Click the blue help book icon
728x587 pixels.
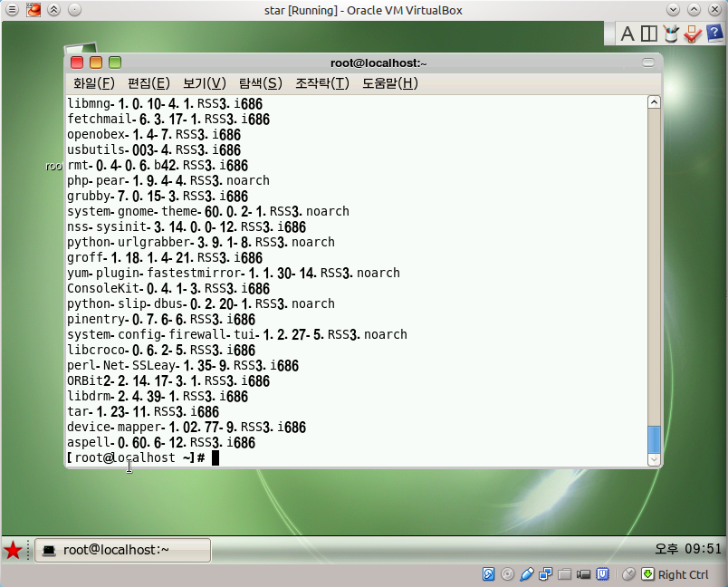point(714,34)
